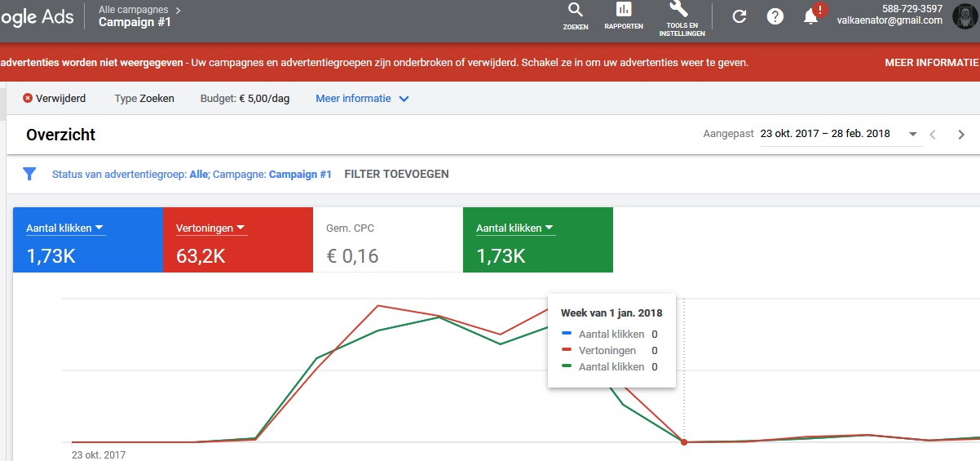Select the Gem. CPC metric card

tap(387, 241)
